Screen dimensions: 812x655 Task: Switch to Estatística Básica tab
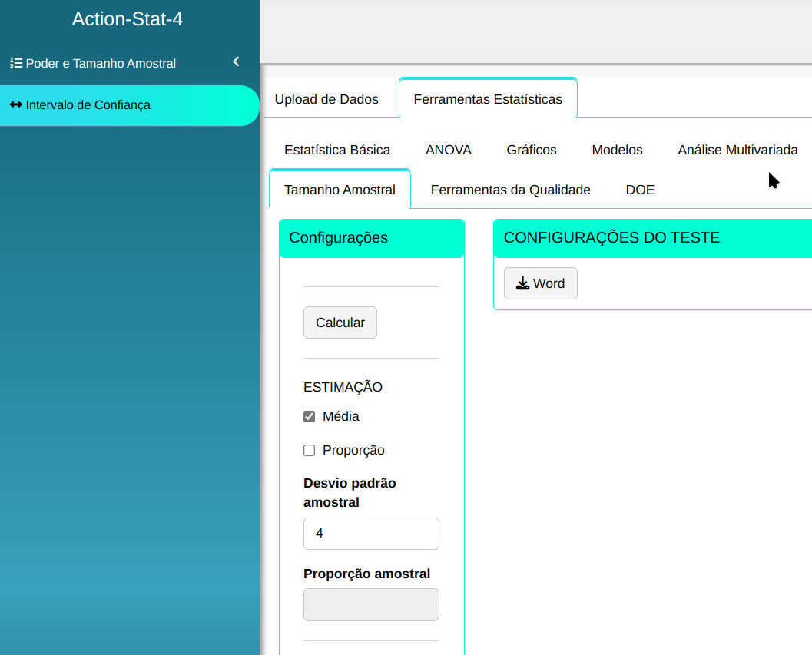pos(337,150)
